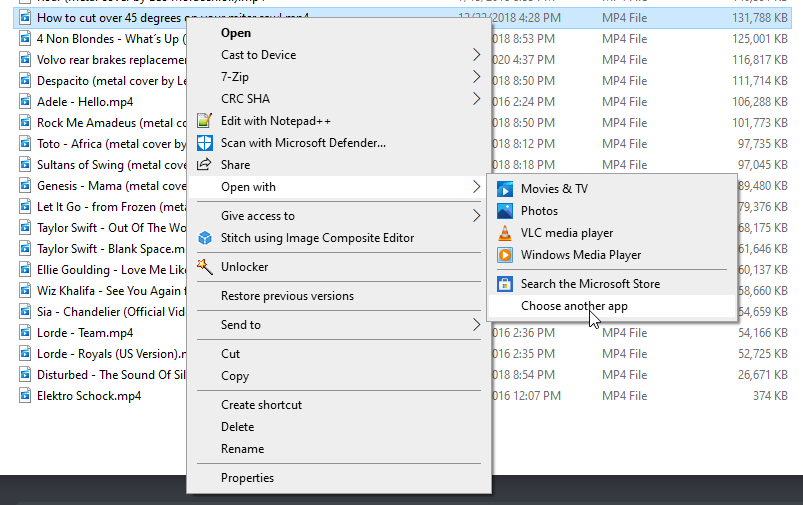Click the Unlocker wand icon
This screenshot has height=505, width=803.
[205, 267]
